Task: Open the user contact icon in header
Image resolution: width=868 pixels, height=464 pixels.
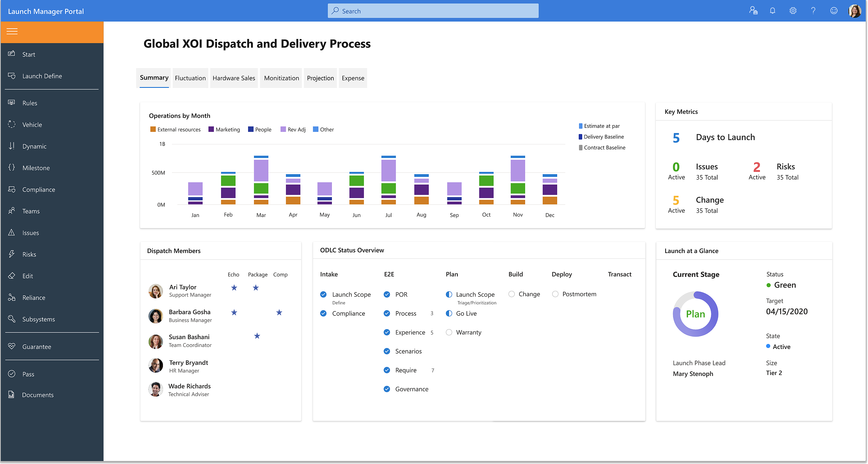Action: click(753, 11)
